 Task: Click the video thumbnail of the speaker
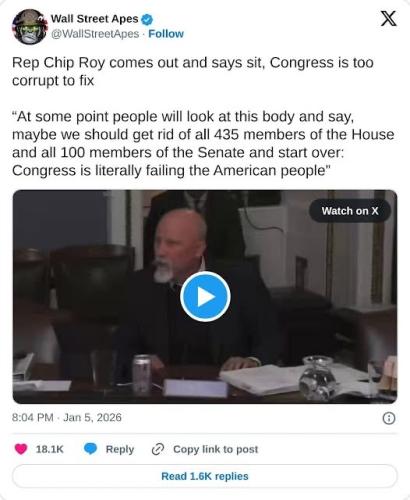click(205, 297)
